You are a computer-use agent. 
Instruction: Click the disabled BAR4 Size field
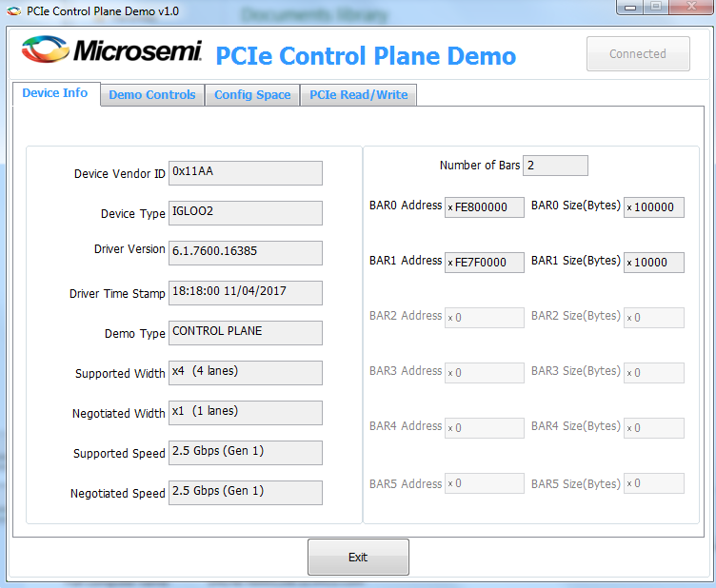654,428
